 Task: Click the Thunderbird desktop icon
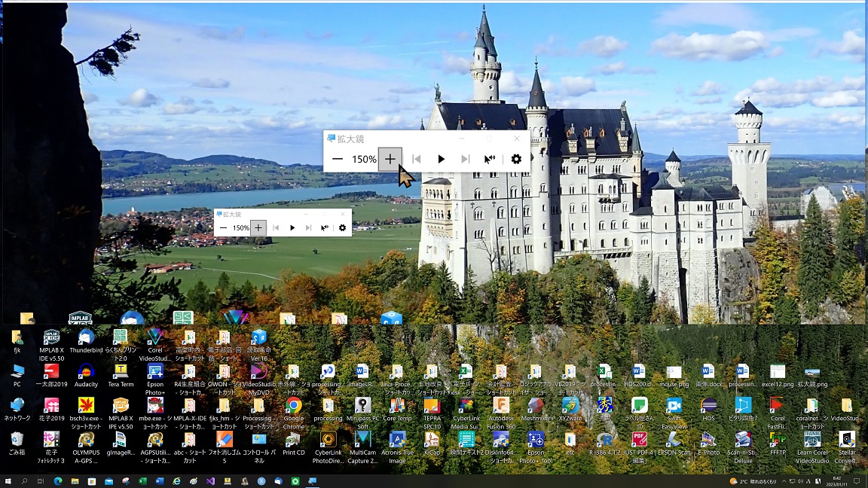click(x=87, y=337)
